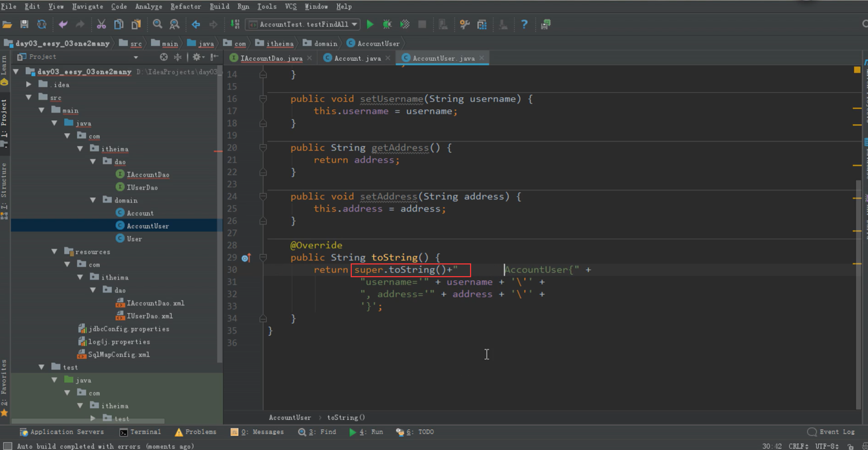
Task: Toggle fold marker at line 24 setAddress
Action: tap(263, 196)
